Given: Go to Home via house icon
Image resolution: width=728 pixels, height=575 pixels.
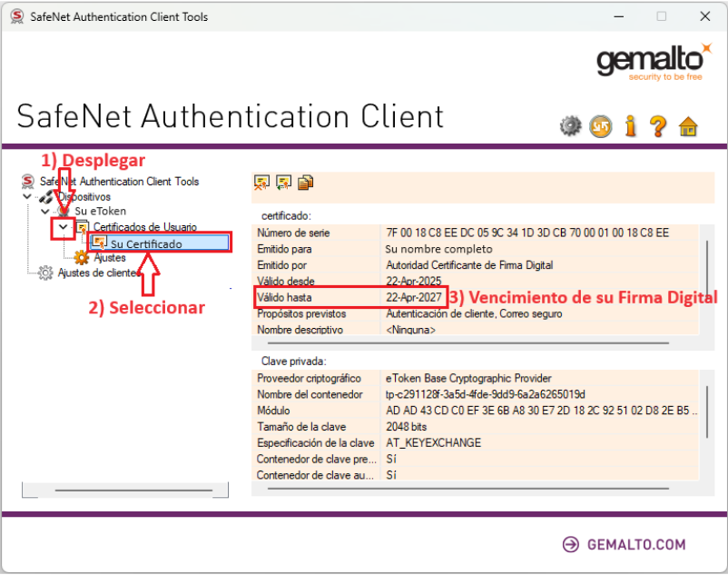Looking at the screenshot, I should tap(688, 126).
